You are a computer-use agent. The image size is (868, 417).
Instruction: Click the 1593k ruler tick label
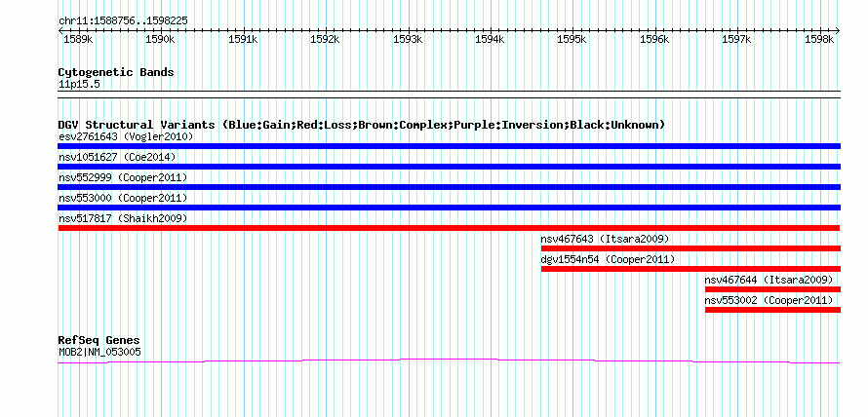tap(408, 39)
